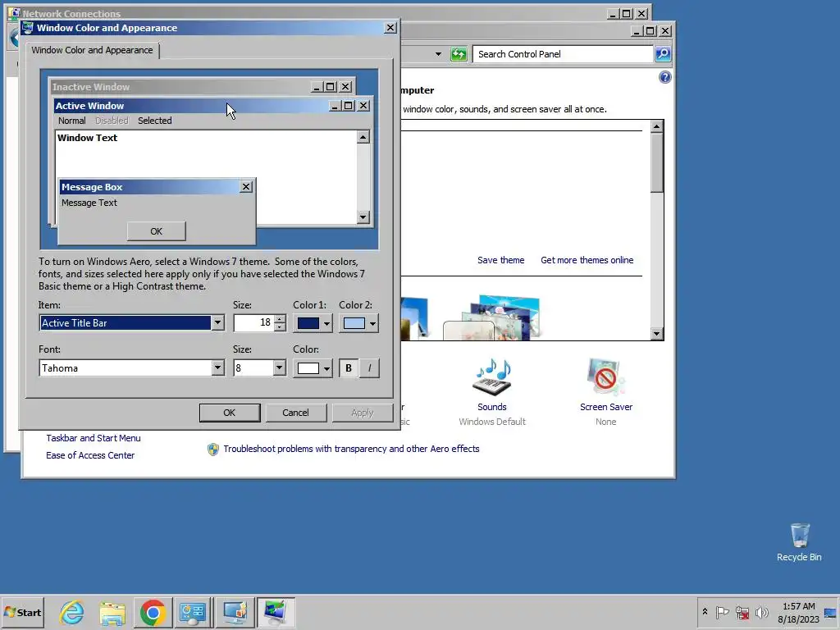Viewport: 840px width, 630px height.
Task: Click the green refresh button in address bar
Action: pos(459,53)
